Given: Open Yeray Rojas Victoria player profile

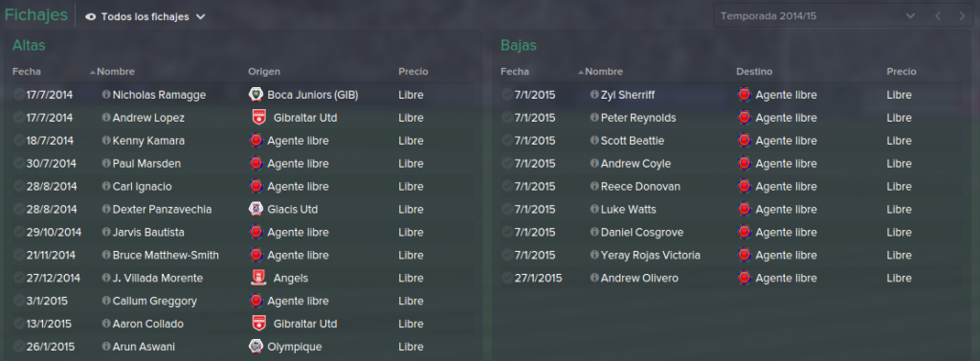Looking at the screenshot, I should 651,256.
